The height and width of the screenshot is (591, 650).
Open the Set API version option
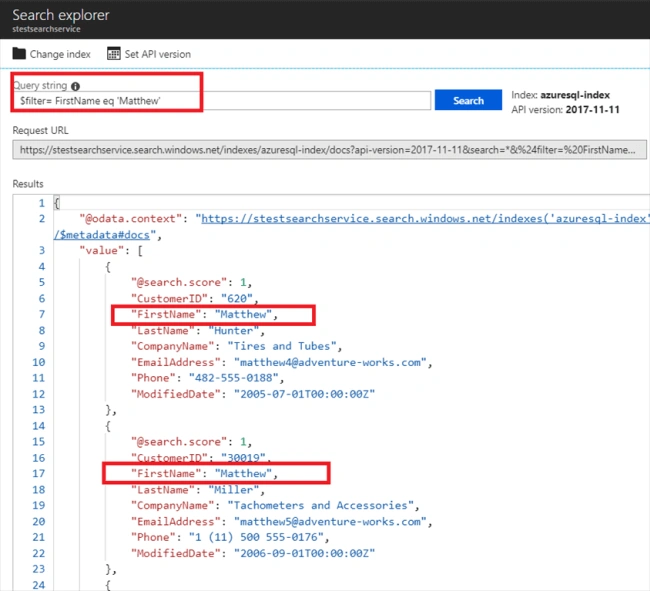coord(149,54)
